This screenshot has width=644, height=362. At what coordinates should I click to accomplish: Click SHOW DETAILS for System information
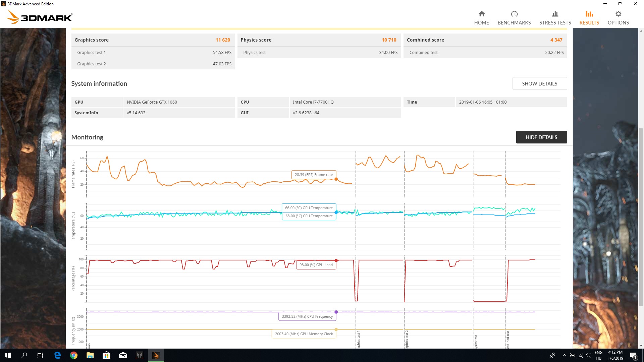pyautogui.click(x=539, y=83)
